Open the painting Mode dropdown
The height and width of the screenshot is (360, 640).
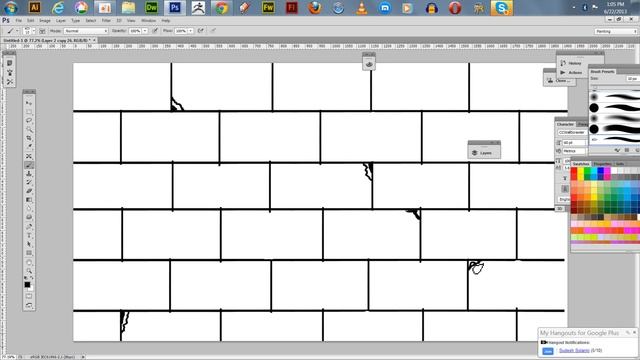[x=86, y=31]
